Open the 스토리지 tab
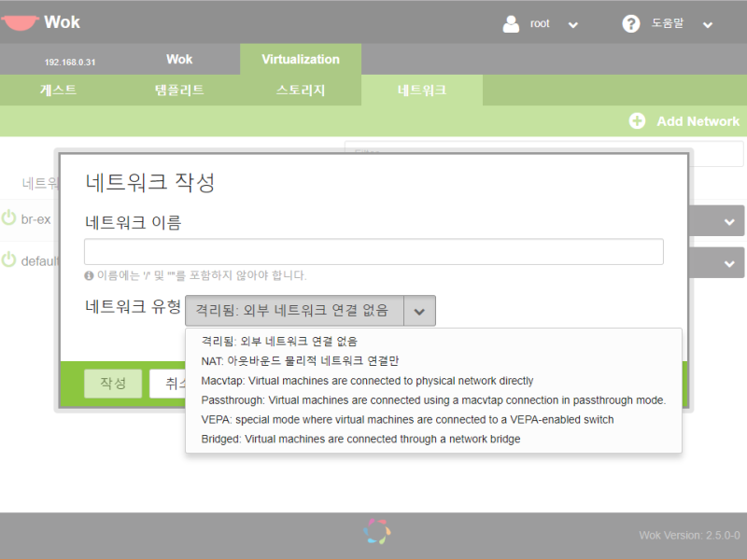 coord(301,90)
